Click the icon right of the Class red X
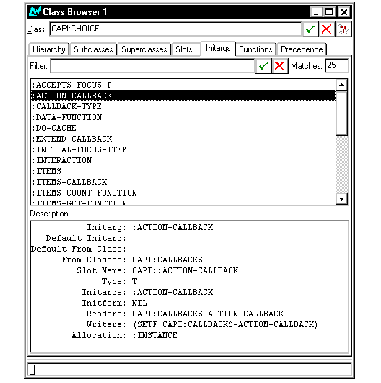This screenshot has width=381, height=383. coord(343,29)
